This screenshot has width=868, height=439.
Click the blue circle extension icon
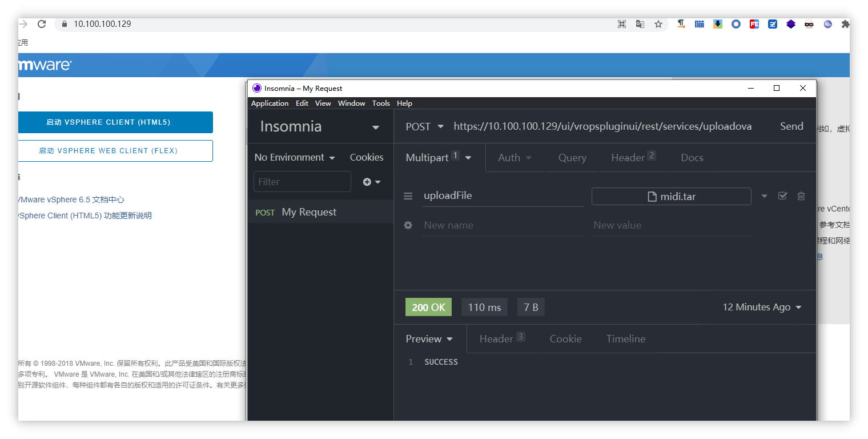pos(736,24)
